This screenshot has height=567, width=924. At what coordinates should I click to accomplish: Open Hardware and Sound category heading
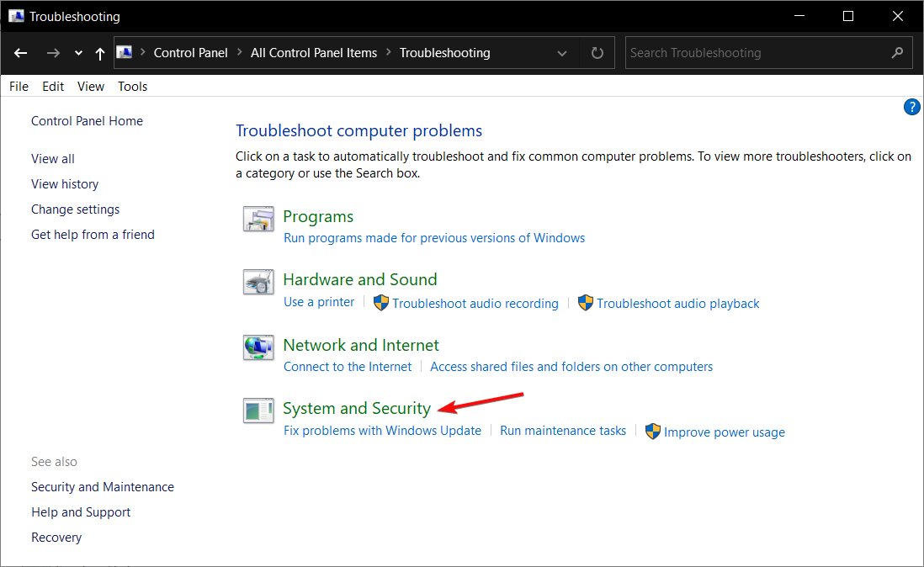click(x=360, y=279)
